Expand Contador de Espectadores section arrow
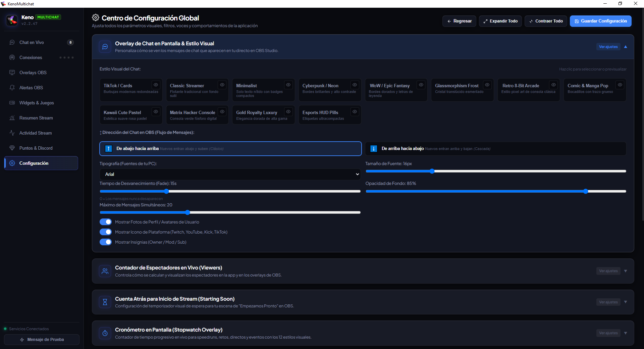Image resolution: width=644 pixels, height=349 pixels. (626, 271)
